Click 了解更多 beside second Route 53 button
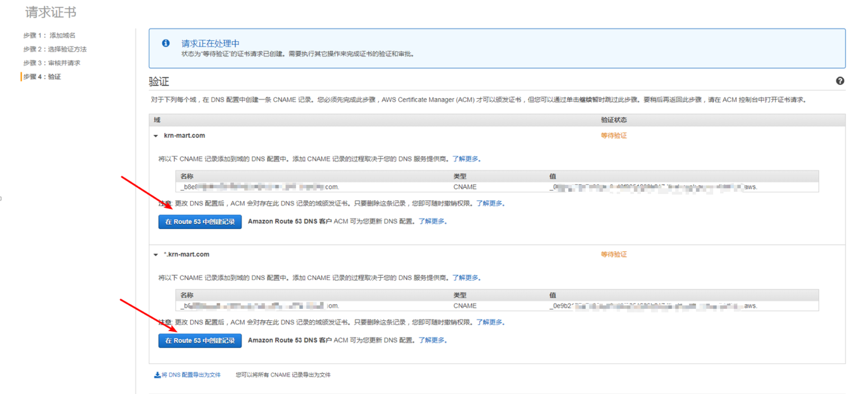 click(432, 340)
